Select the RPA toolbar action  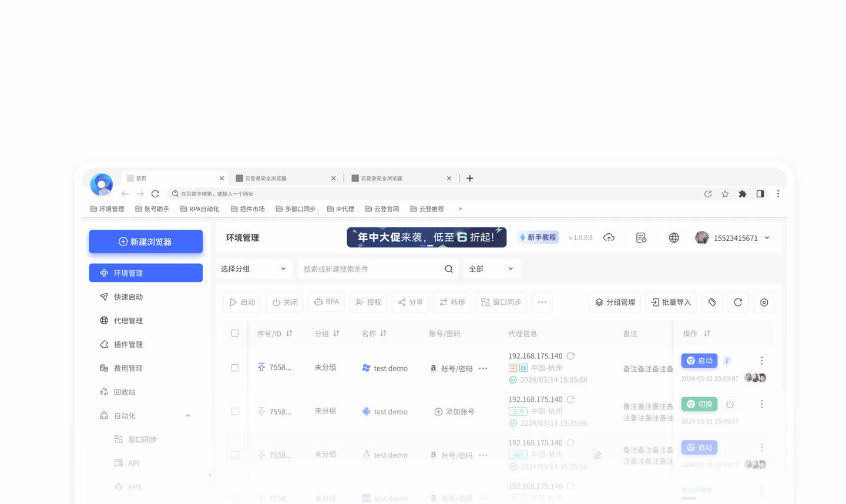(x=326, y=301)
